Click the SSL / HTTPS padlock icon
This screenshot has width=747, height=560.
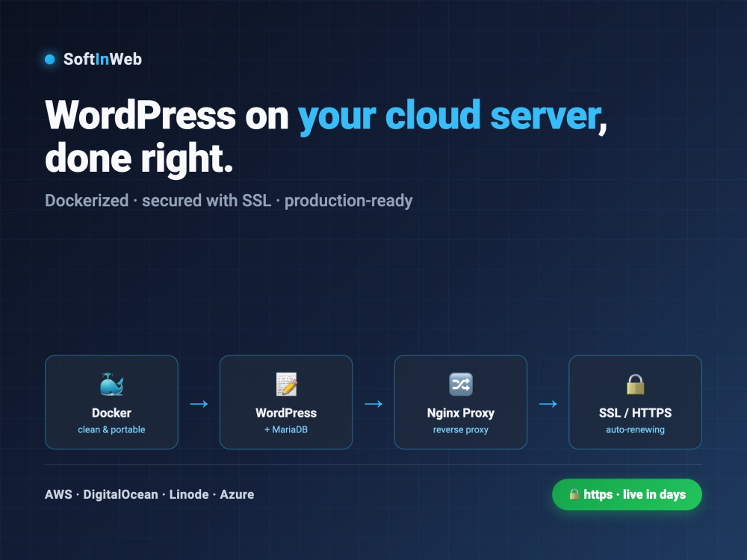[635, 385]
